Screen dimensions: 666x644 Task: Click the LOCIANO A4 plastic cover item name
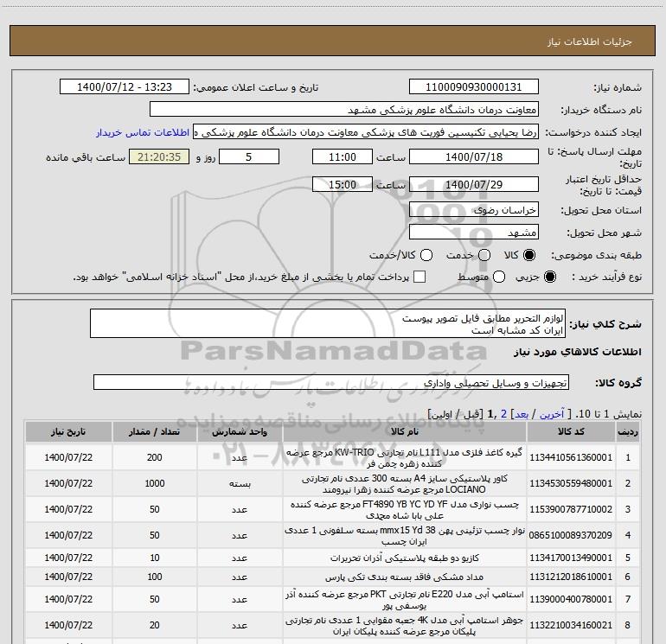point(405,483)
